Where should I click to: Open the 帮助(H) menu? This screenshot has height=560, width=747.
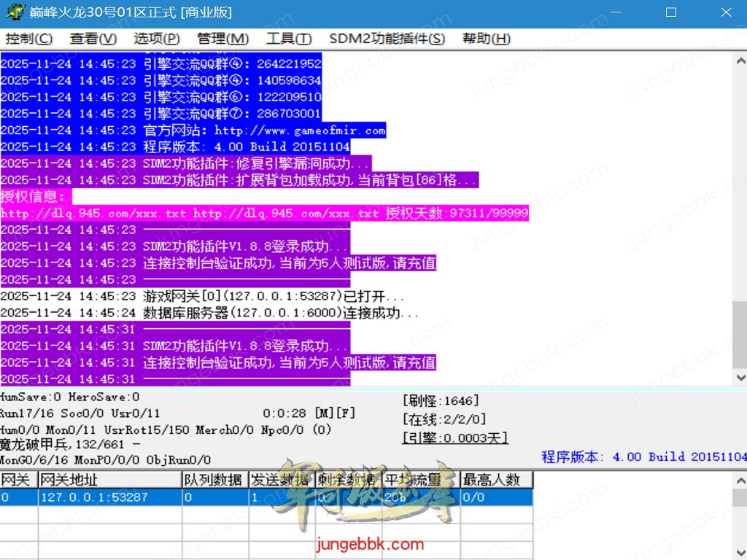tap(487, 39)
